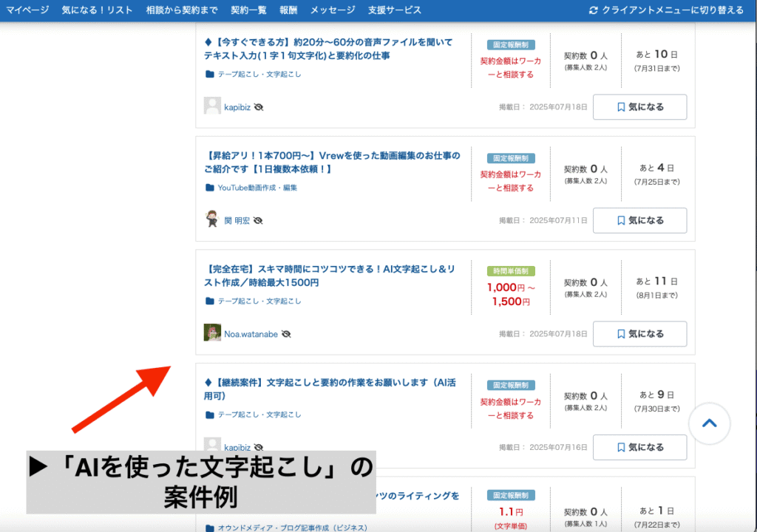Open Vrewを使った動画編集 job title
The width and height of the screenshot is (757, 532).
[x=332, y=163]
